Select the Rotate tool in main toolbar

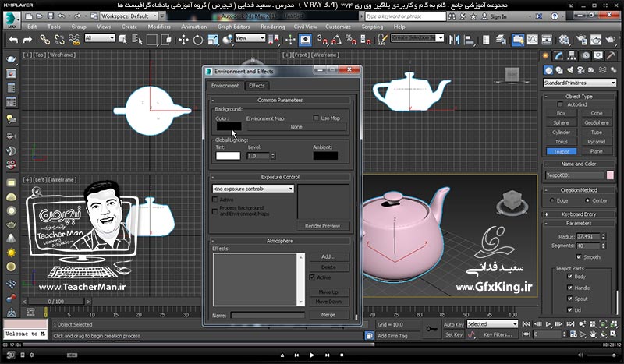tap(198, 40)
